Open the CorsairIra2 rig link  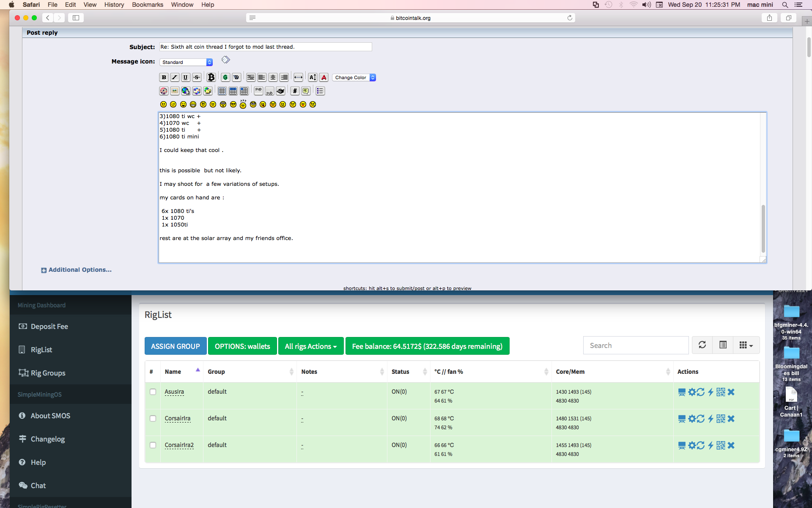(x=179, y=445)
